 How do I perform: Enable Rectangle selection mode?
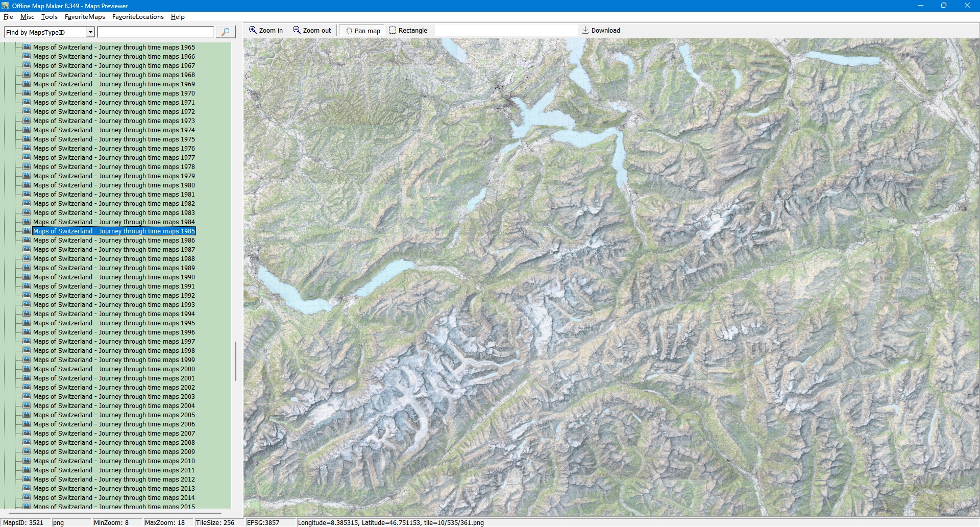[408, 31]
